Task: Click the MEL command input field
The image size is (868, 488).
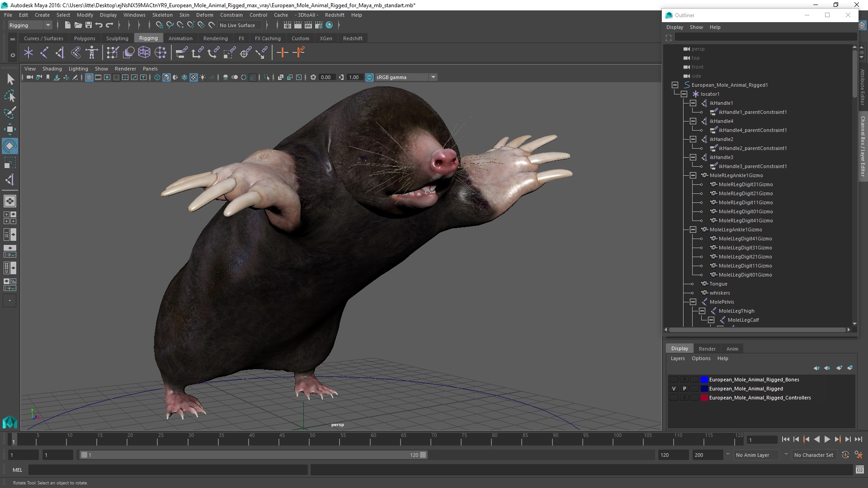Action: pyautogui.click(x=168, y=470)
